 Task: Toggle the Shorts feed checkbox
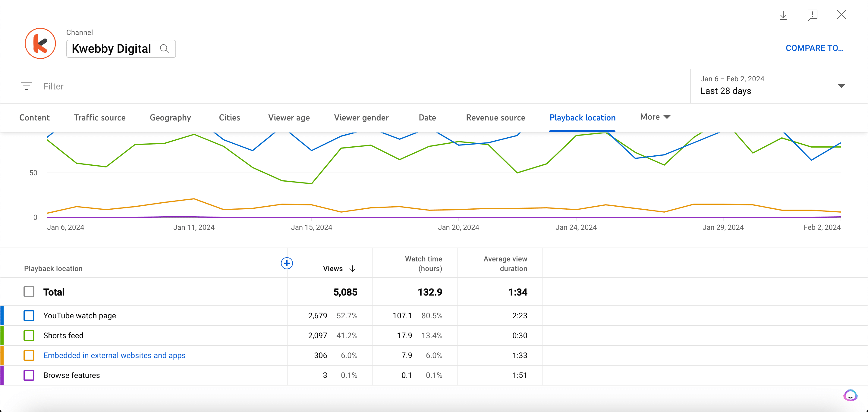(29, 336)
